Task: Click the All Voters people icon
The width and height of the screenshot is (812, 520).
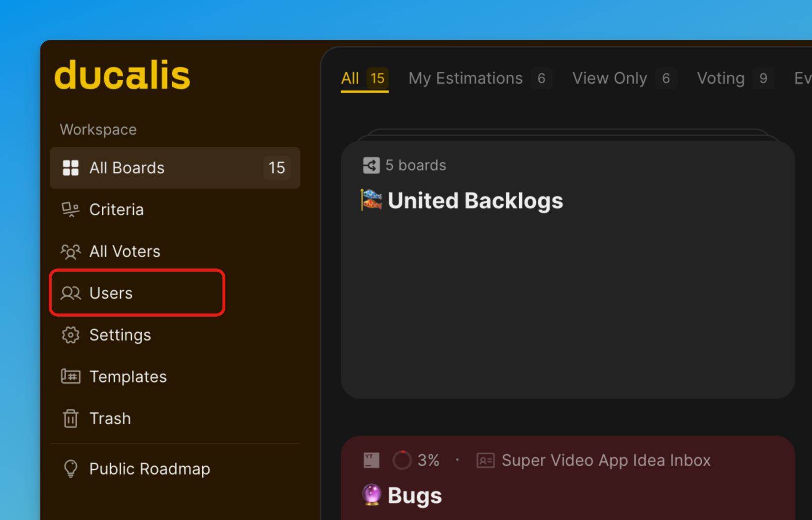Action: pyautogui.click(x=70, y=252)
